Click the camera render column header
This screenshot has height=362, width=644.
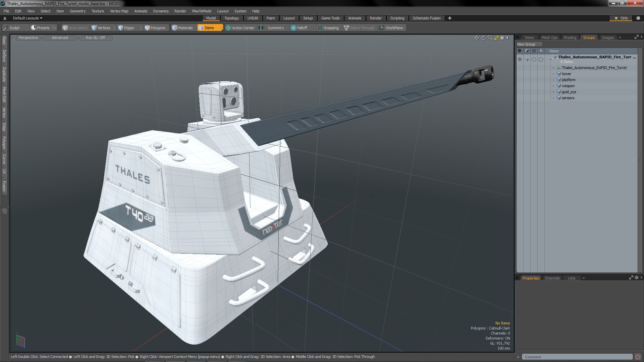click(x=527, y=51)
